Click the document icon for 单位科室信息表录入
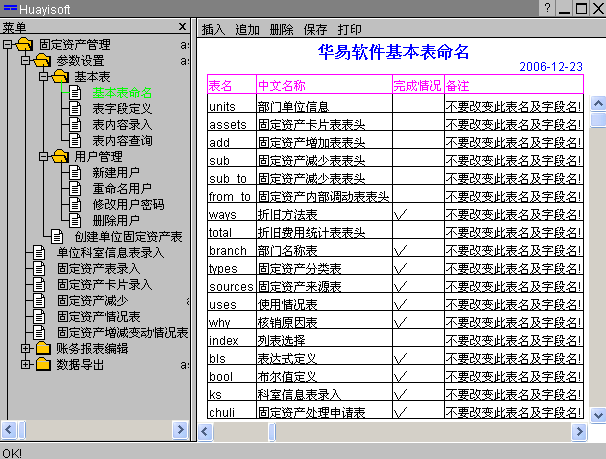 pyautogui.click(x=39, y=252)
